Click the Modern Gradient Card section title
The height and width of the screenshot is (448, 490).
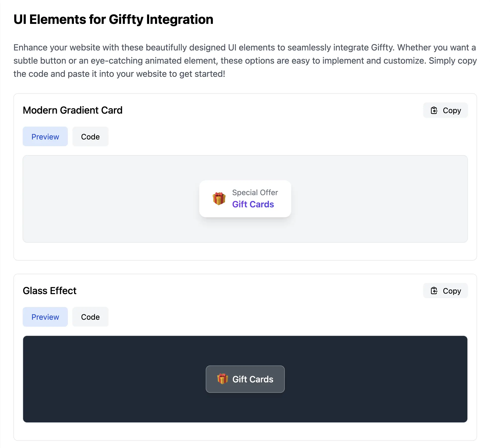pyautogui.click(x=73, y=110)
